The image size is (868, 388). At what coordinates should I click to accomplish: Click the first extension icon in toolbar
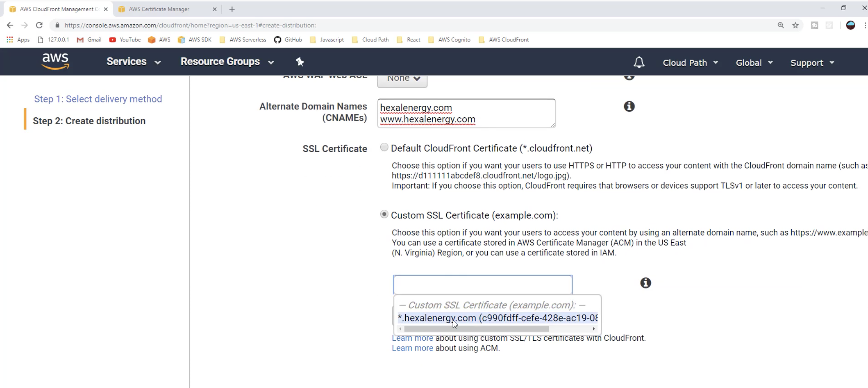click(x=815, y=25)
